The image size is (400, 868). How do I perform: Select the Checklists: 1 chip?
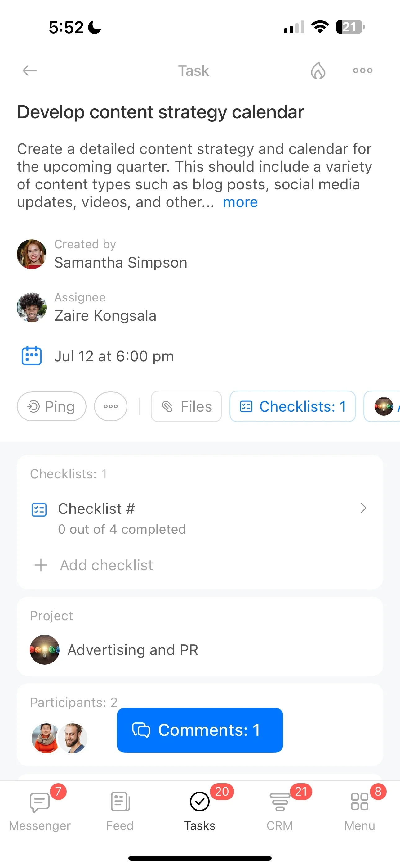(x=293, y=406)
